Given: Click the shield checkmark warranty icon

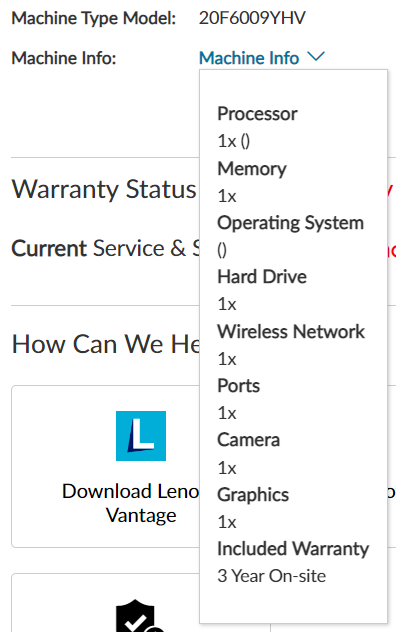Looking at the screenshot, I should click(137, 615).
